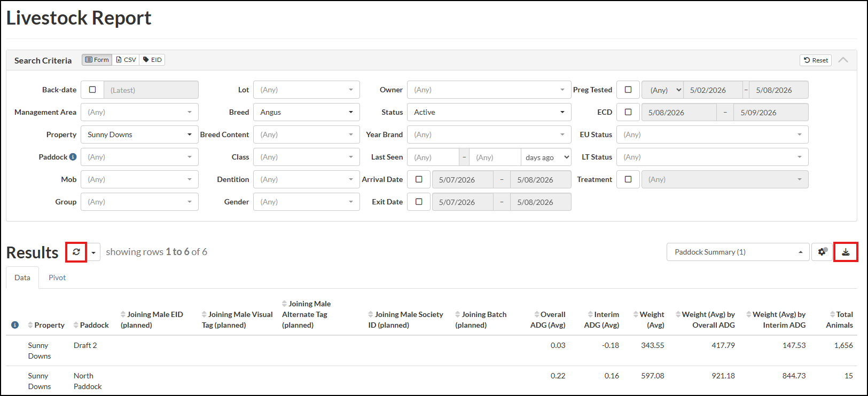The image size is (868, 396).
Task: Click the refresh results icon
Action: click(76, 252)
